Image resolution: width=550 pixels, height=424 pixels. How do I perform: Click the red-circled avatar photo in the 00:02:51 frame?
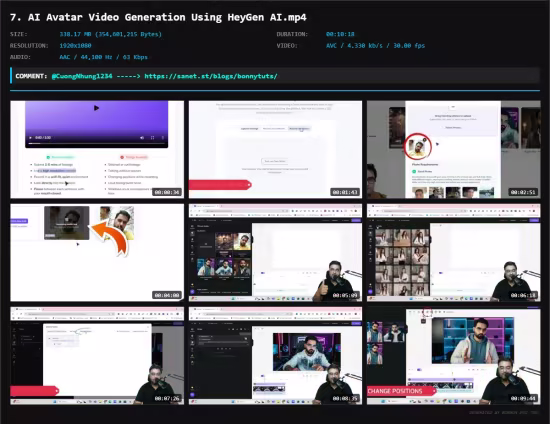(x=417, y=147)
